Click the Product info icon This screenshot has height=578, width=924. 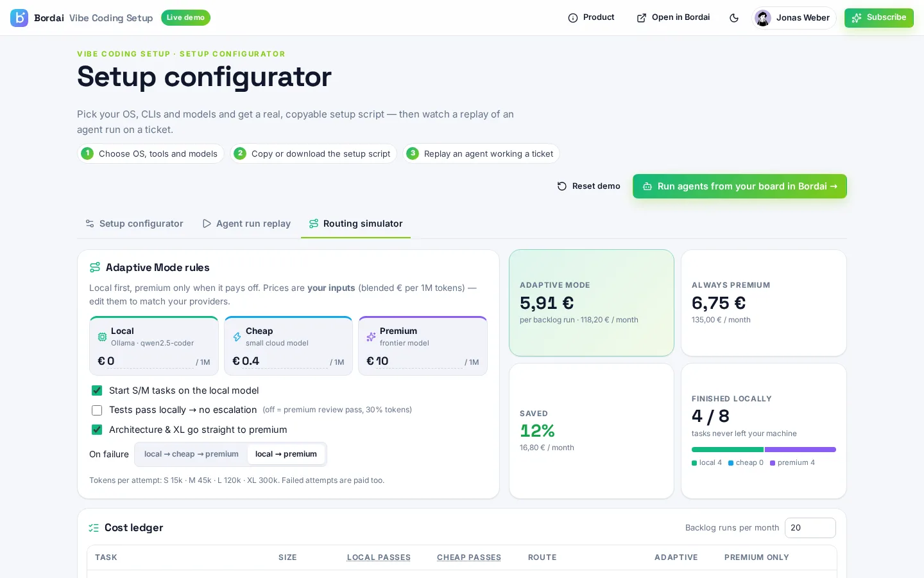click(x=573, y=18)
